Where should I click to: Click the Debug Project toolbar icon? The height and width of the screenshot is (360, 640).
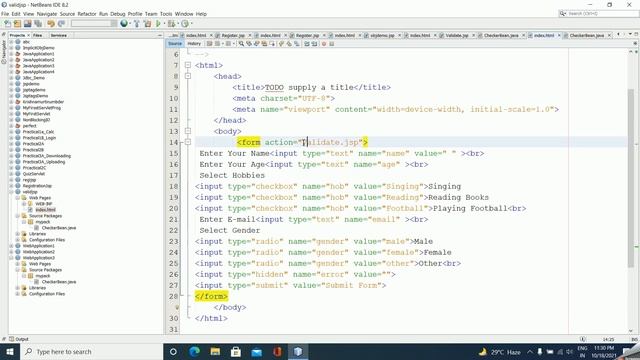pos(171,24)
